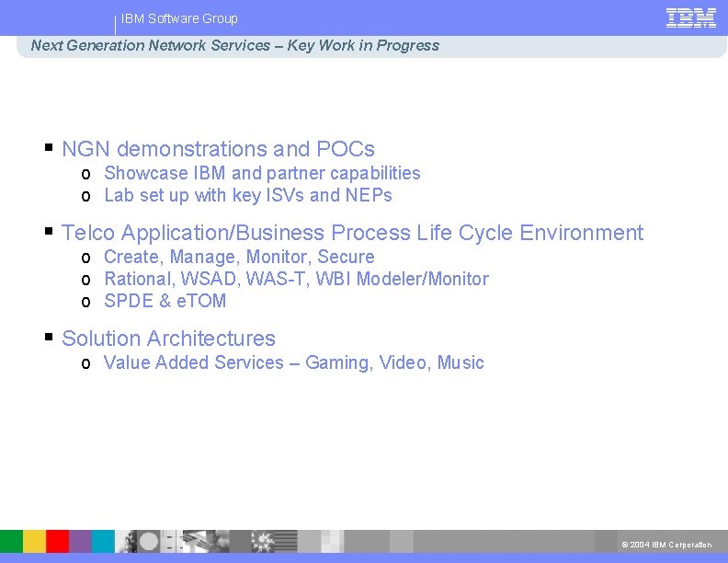Select the "SPDE & eTOM" sub-bullet
The image size is (728, 563).
click(165, 301)
